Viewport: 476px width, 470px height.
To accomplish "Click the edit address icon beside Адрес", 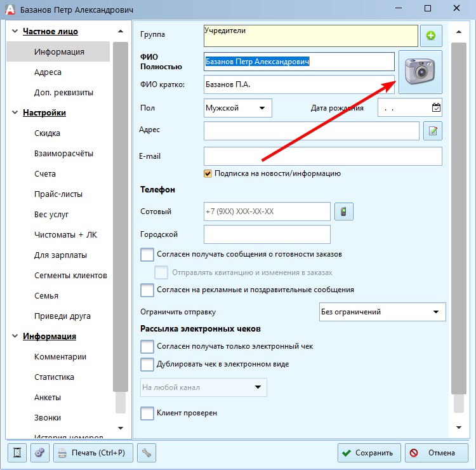I will [432, 131].
